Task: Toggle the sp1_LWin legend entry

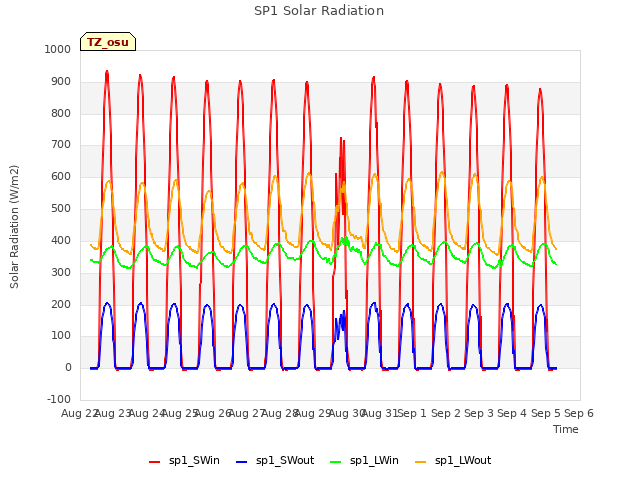Action: pos(364,460)
